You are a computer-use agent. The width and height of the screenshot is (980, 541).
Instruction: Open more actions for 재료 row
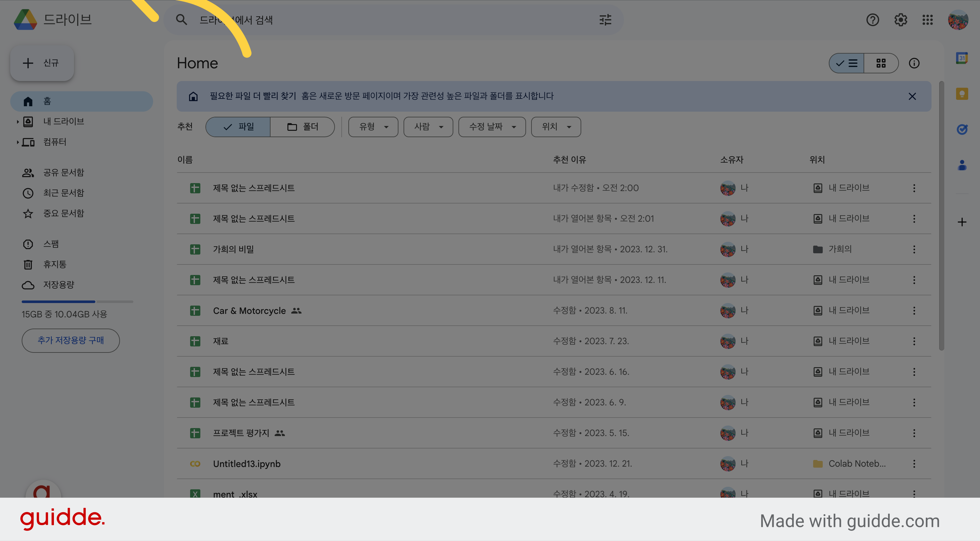[x=914, y=341]
